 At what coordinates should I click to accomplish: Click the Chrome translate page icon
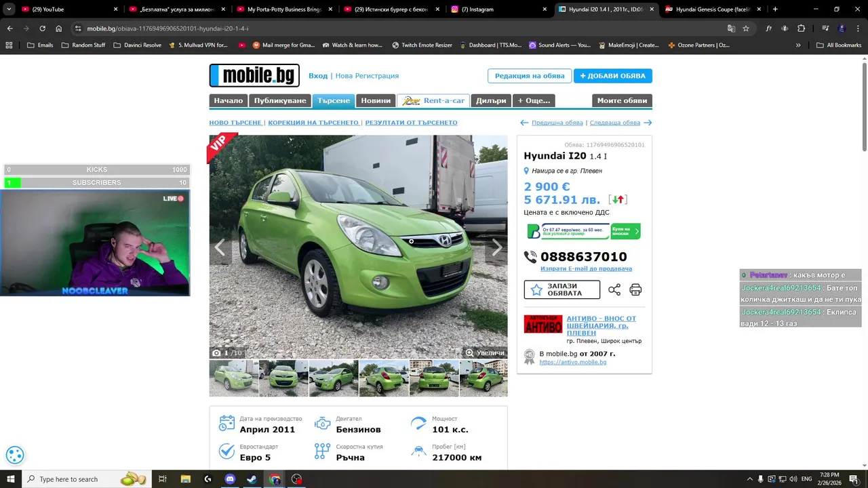click(731, 28)
